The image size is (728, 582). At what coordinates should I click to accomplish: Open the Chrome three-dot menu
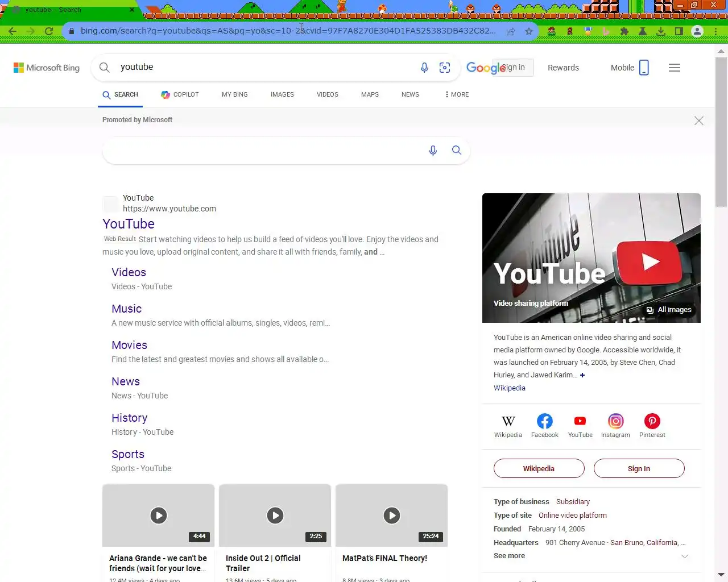coord(715,31)
